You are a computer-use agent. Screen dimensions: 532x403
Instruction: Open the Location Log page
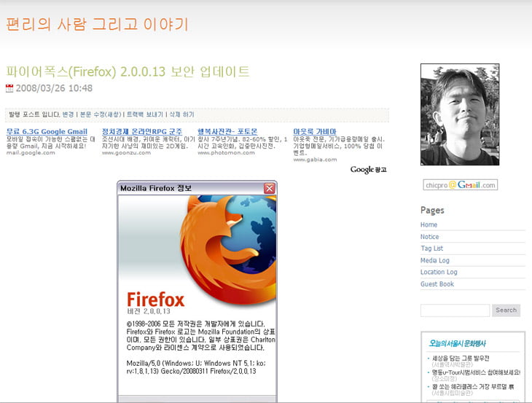439,272
